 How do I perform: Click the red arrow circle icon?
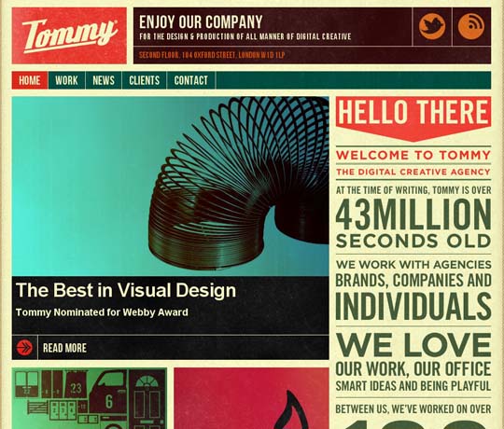[x=24, y=348]
